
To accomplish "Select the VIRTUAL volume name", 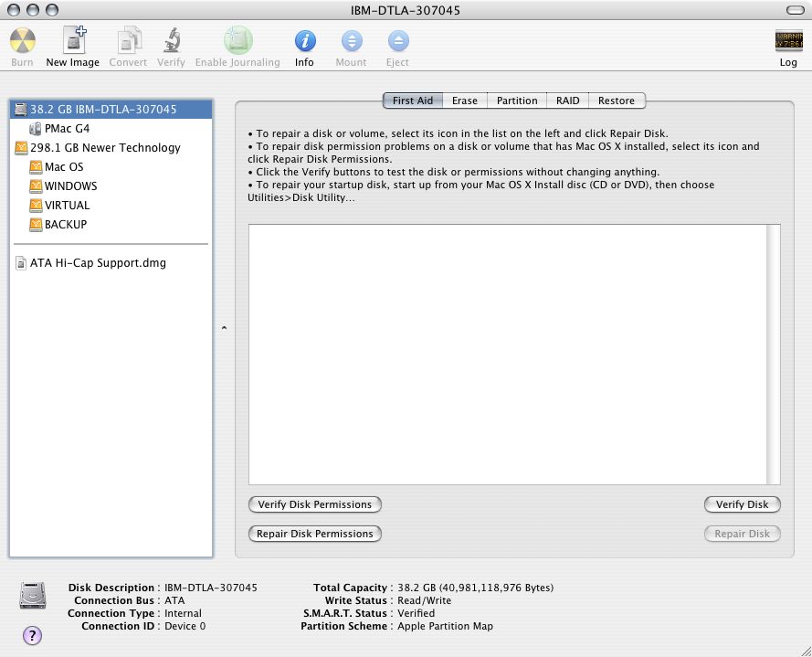I will point(67,206).
